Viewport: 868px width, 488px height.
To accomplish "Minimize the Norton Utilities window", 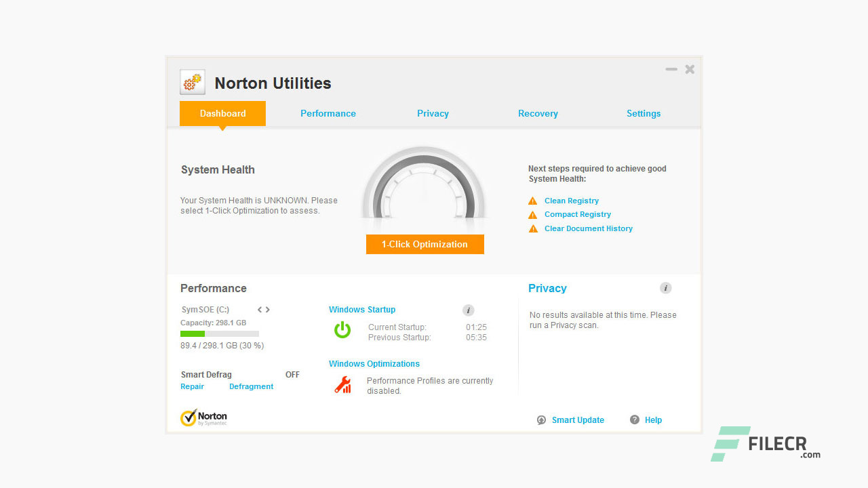I will (x=671, y=69).
